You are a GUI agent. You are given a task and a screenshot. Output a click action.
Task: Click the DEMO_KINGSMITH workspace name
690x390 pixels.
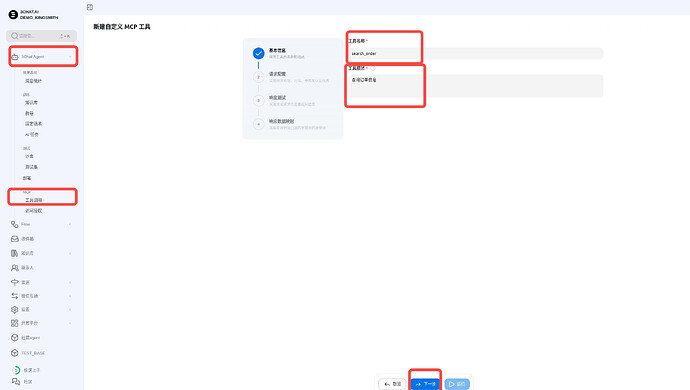point(39,18)
